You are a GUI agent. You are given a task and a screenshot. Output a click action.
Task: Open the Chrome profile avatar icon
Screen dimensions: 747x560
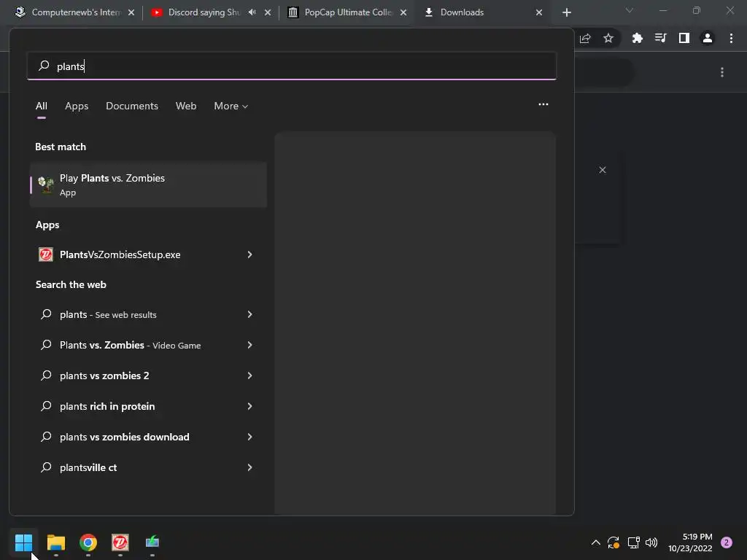(708, 38)
